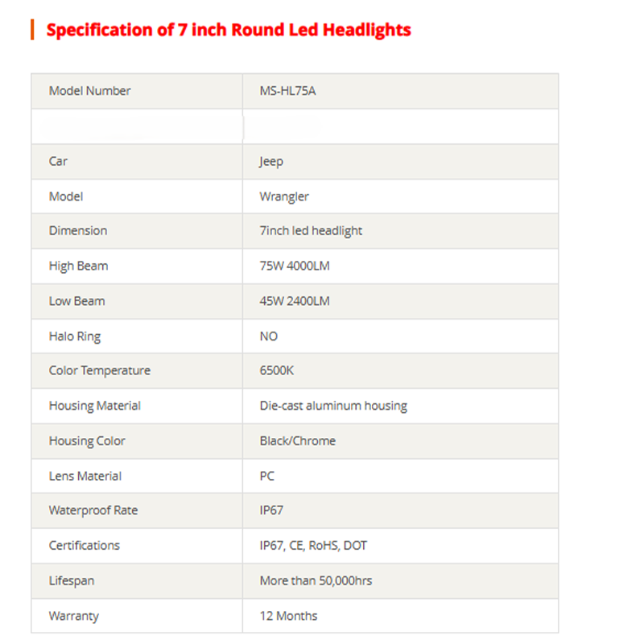Select the '6500K' color temperature value
Screen dimensions: 644x644
(277, 371)
